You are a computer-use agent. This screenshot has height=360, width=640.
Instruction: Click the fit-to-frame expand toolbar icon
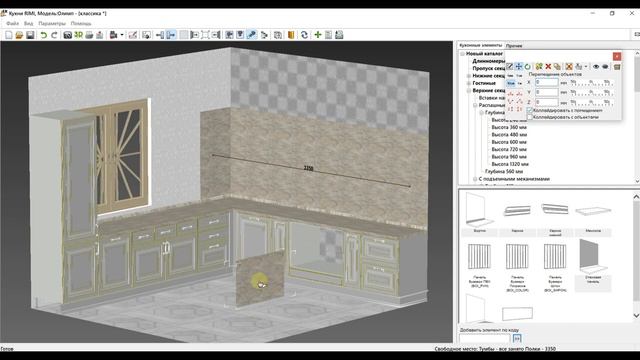pos(205,35)
